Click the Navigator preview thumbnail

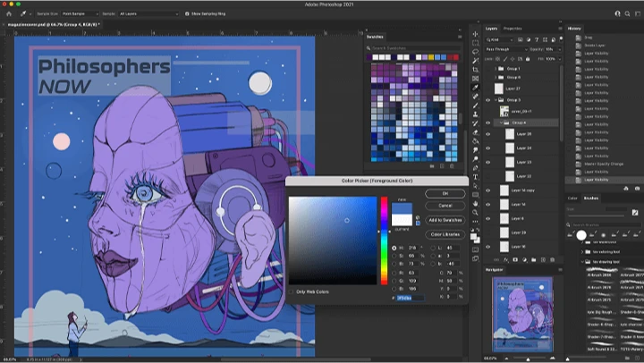(x=522, y=315)
